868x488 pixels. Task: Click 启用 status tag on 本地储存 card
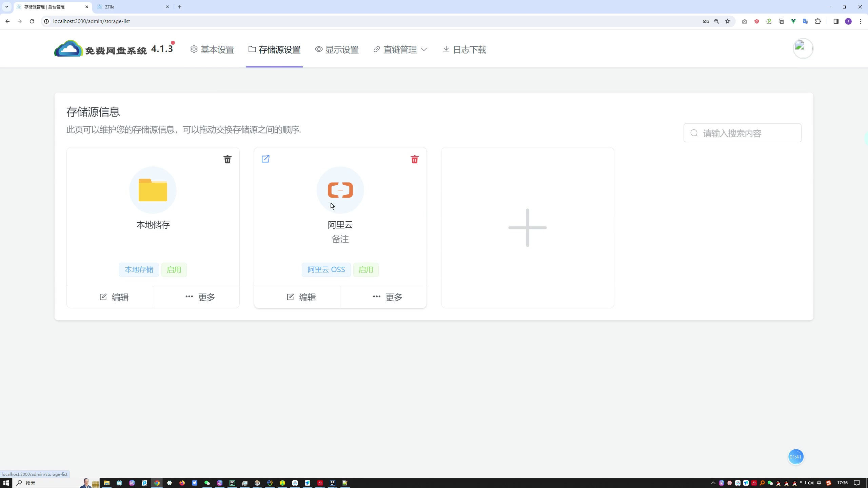point(174,270)
